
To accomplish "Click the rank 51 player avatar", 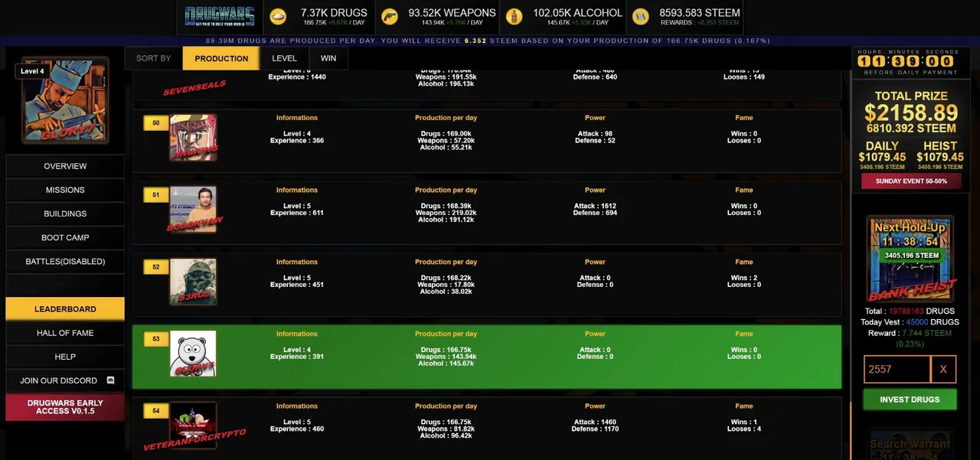I will pyautogui.click(x=193, y=209).
